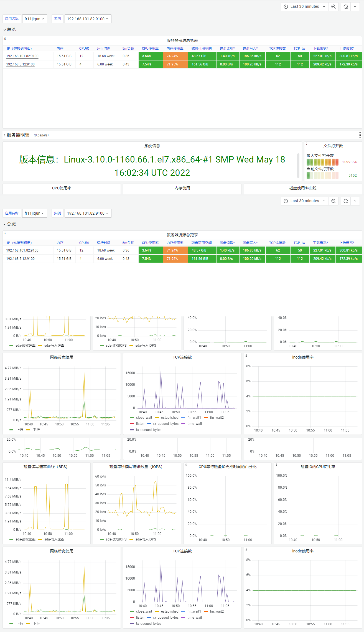Click the refresh dashboard icon in the topmost toolbar

pos(346,7)
